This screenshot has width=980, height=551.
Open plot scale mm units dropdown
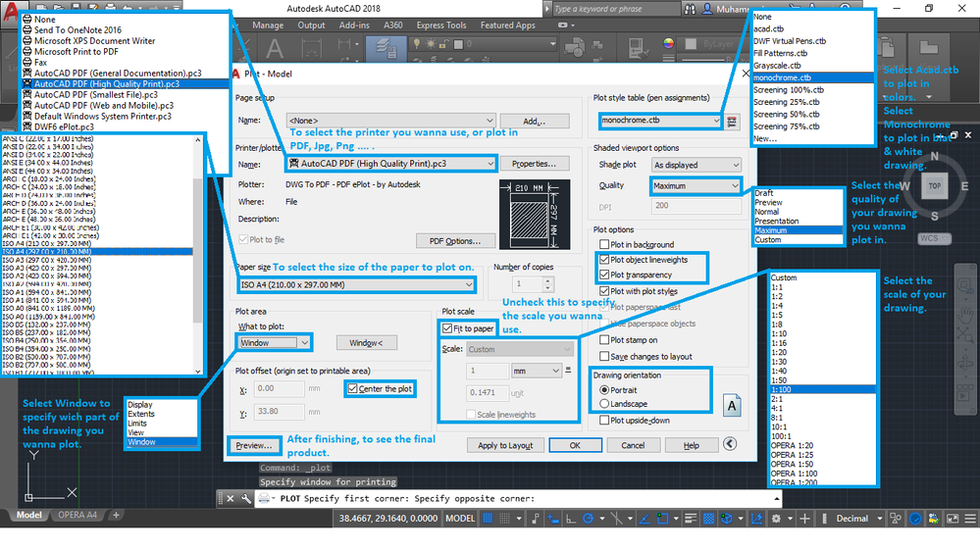537,371
